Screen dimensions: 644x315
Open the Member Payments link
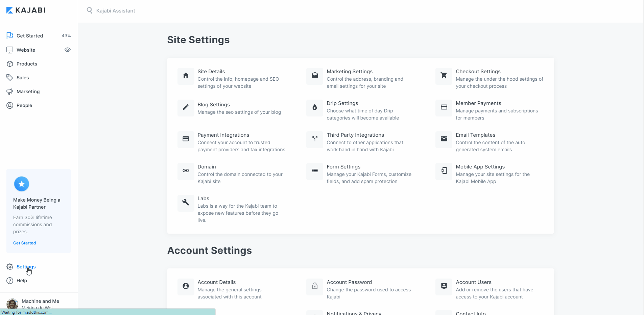tap(478, 103)
